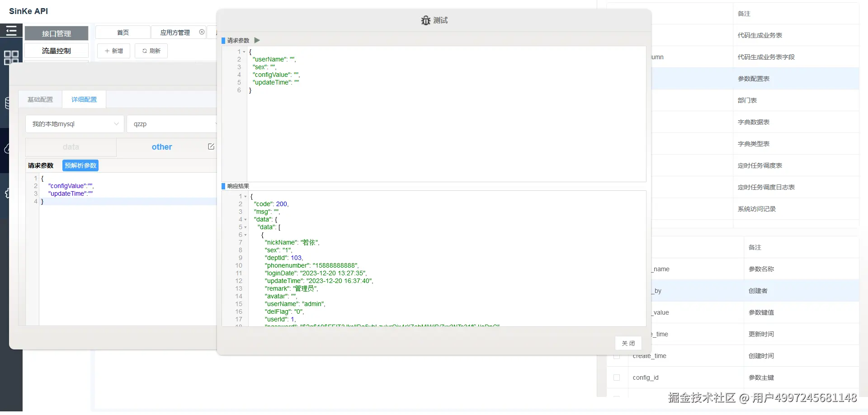Click "configValue":"" in the 详细配置 editor
Screen dimensions: 868x415
coord(71,186)
